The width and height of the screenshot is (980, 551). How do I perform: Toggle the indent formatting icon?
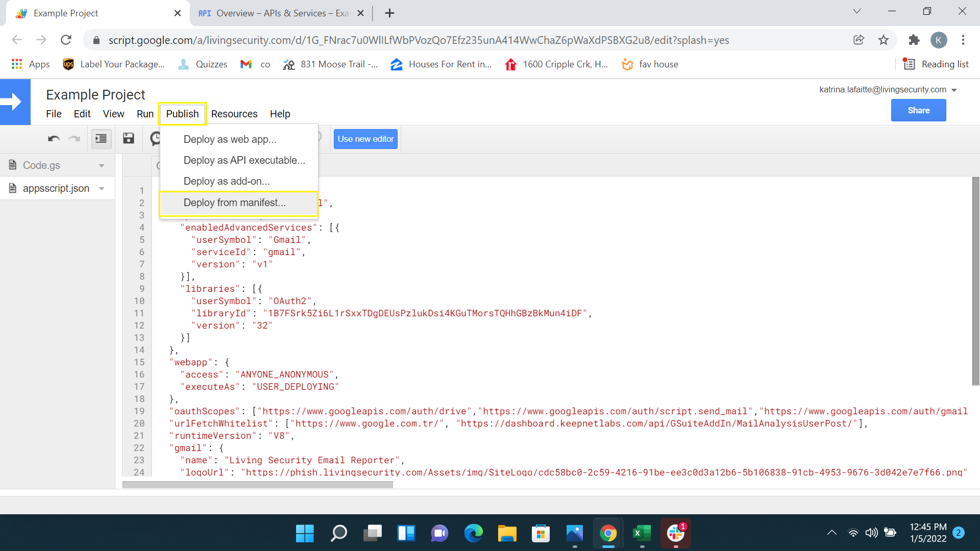pos(101,139)
